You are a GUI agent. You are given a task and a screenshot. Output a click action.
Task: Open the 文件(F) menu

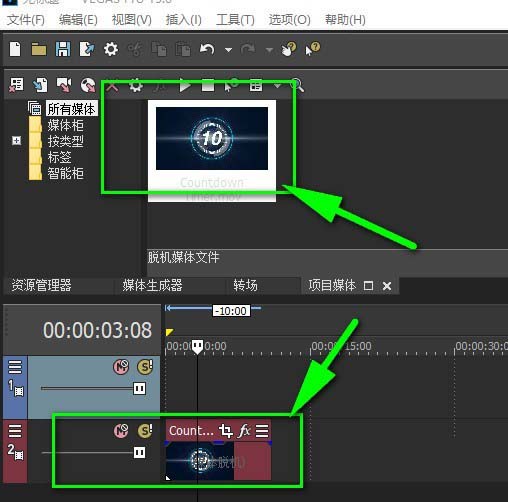(x=26, y=20)
